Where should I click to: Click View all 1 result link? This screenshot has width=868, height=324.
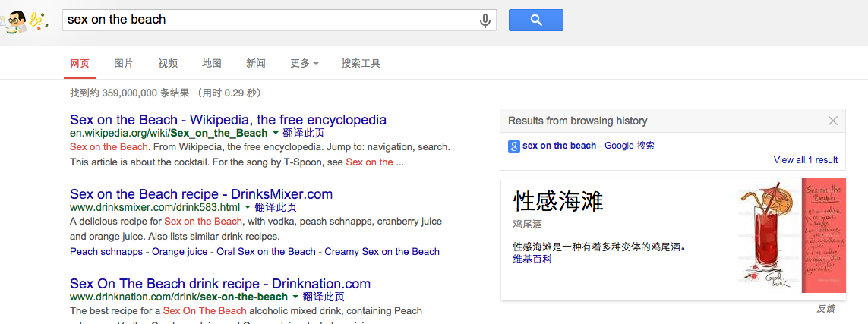[806, 160]
